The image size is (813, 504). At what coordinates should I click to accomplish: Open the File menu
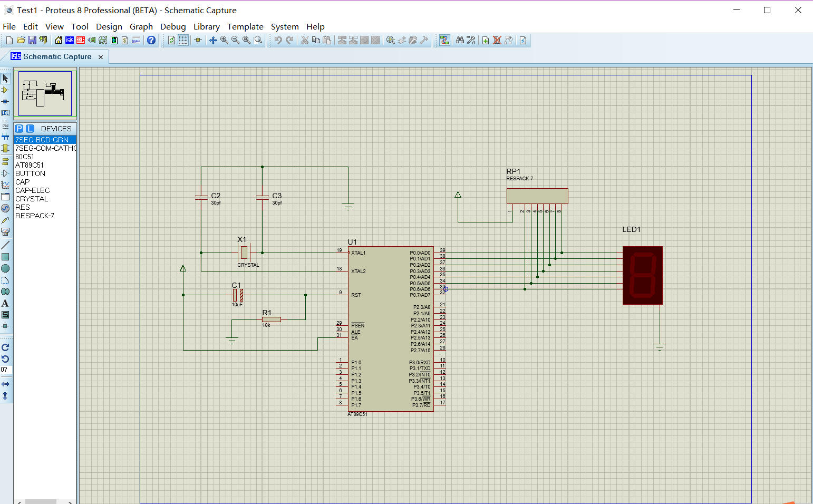pos(9,26)
